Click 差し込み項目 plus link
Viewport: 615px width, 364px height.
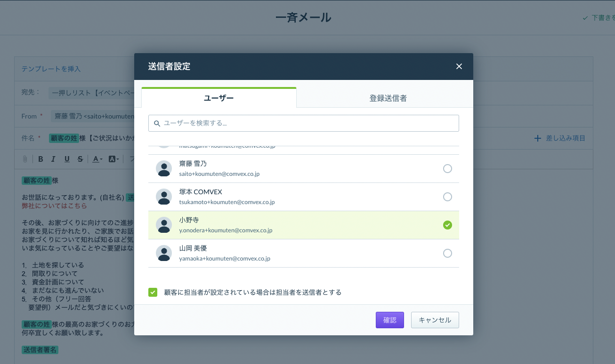tap(560, 138)
